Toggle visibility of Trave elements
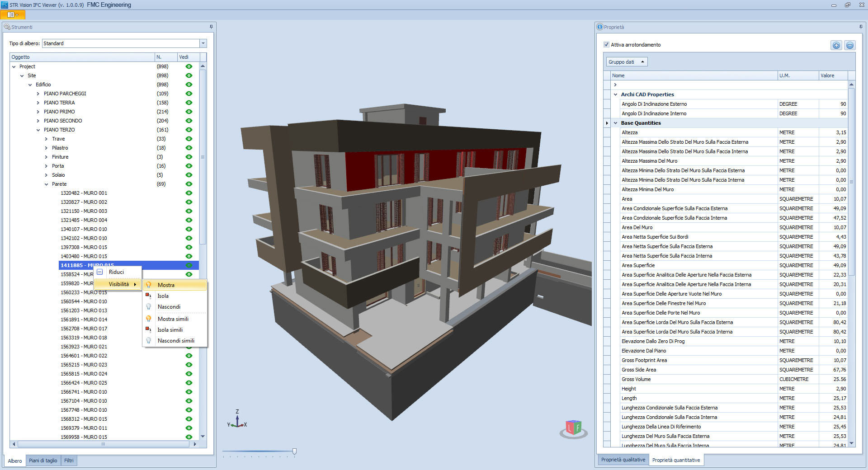 [x=189, y=139]
